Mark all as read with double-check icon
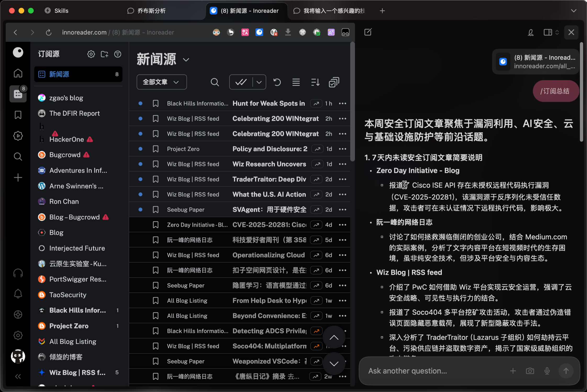The image size is (587, 392). (241, 82)
